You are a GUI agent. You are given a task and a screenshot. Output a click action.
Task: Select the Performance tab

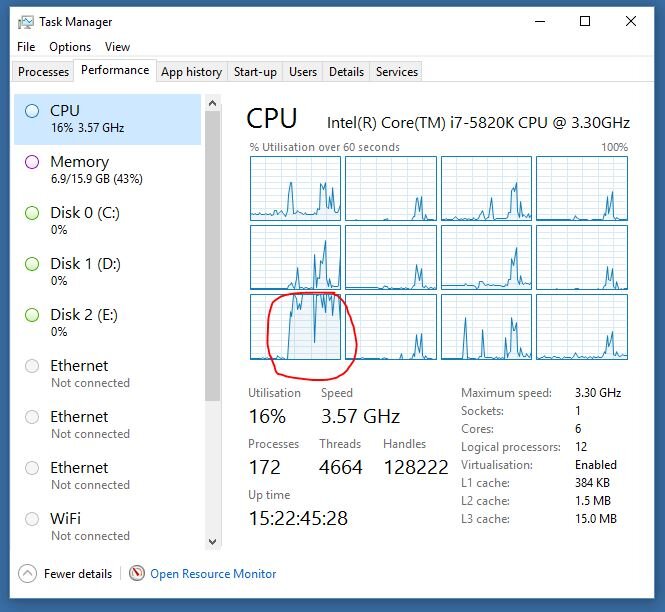[115, 70]
